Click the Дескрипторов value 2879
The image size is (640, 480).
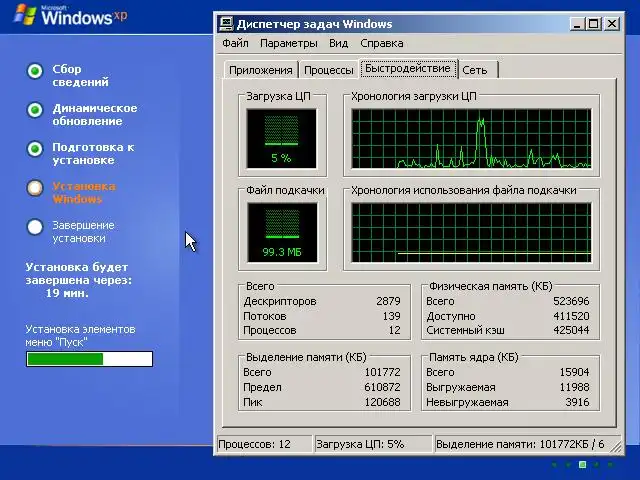pos(388,301)
